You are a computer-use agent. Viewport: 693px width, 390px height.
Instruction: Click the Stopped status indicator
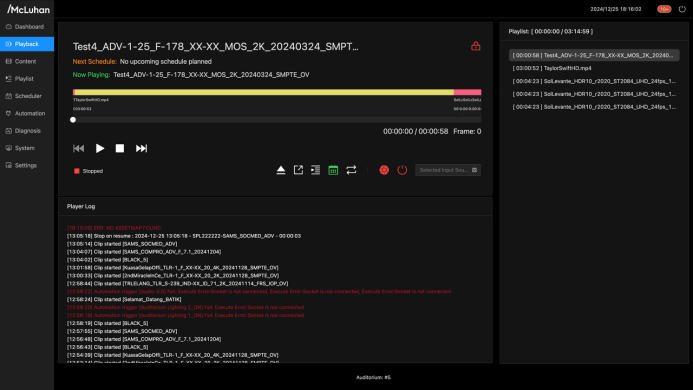click(88, 171)
